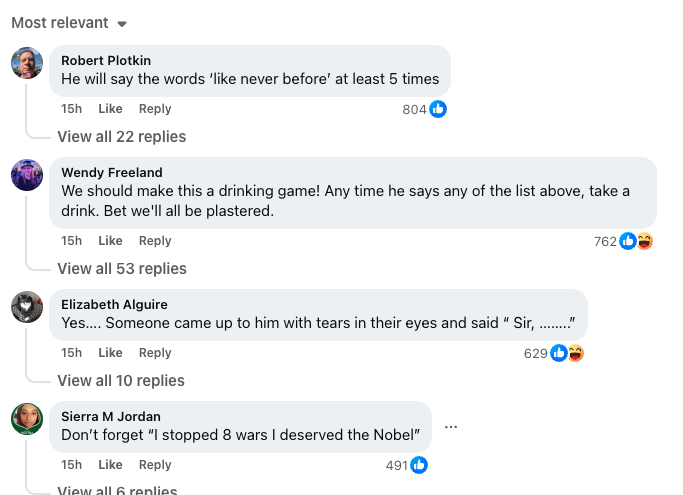This screenshot has width=683, height=495.
Task: Expand all 53 replies to Wendy
Action: tap(122, 269)
